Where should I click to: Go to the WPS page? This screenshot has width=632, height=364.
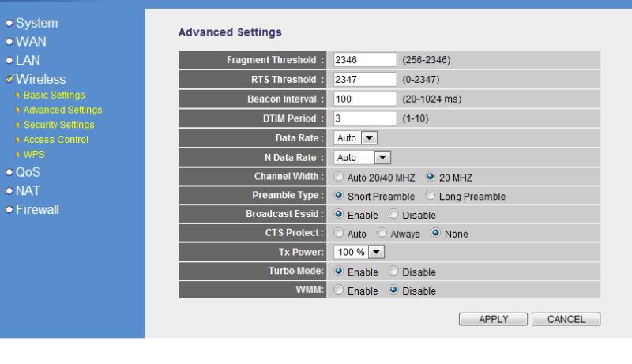[34, 155]
